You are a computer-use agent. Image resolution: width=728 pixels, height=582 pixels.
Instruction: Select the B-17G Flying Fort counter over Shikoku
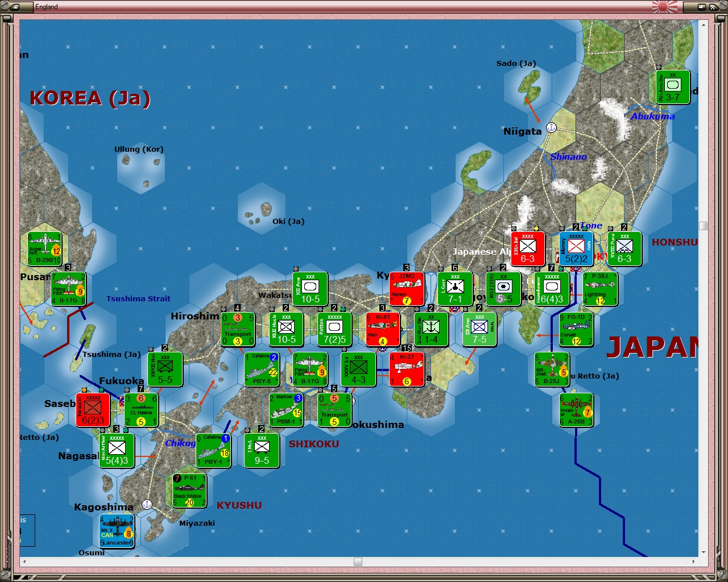[310, 369]
